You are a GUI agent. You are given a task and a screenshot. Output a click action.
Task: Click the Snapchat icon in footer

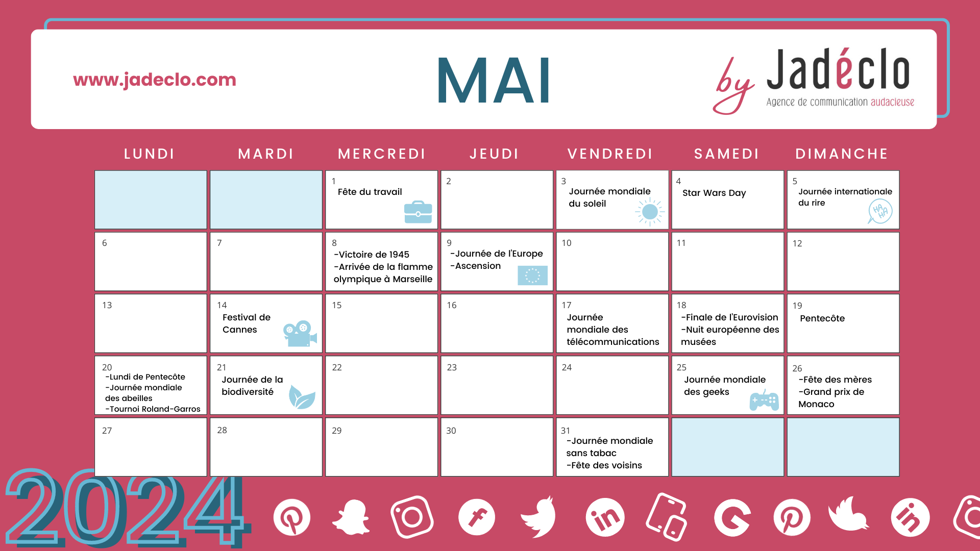349,517
